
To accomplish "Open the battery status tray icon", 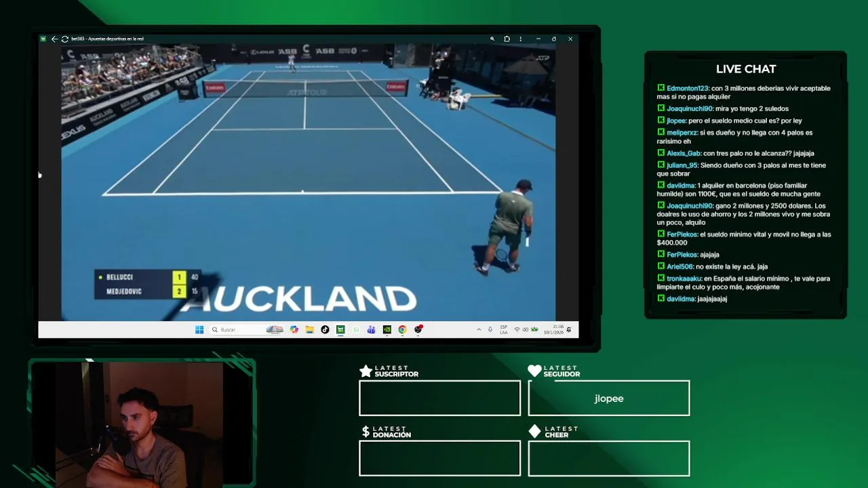I will [534, 329].
